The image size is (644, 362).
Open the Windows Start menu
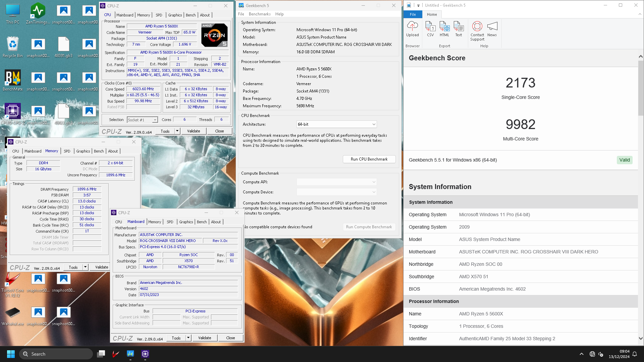click(x=11, y=354)
